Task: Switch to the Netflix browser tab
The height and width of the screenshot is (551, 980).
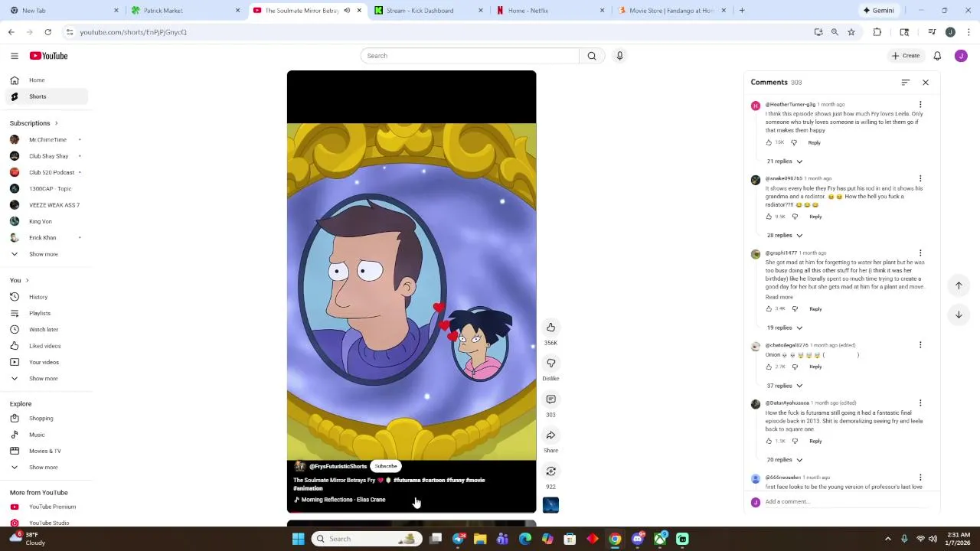Action: 550,11
